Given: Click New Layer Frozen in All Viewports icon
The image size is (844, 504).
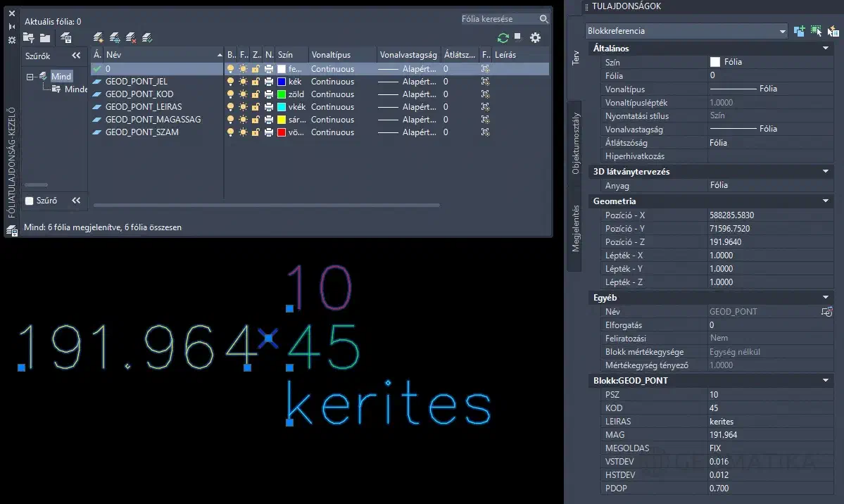Looking at the screenshot, I should 115,38.
